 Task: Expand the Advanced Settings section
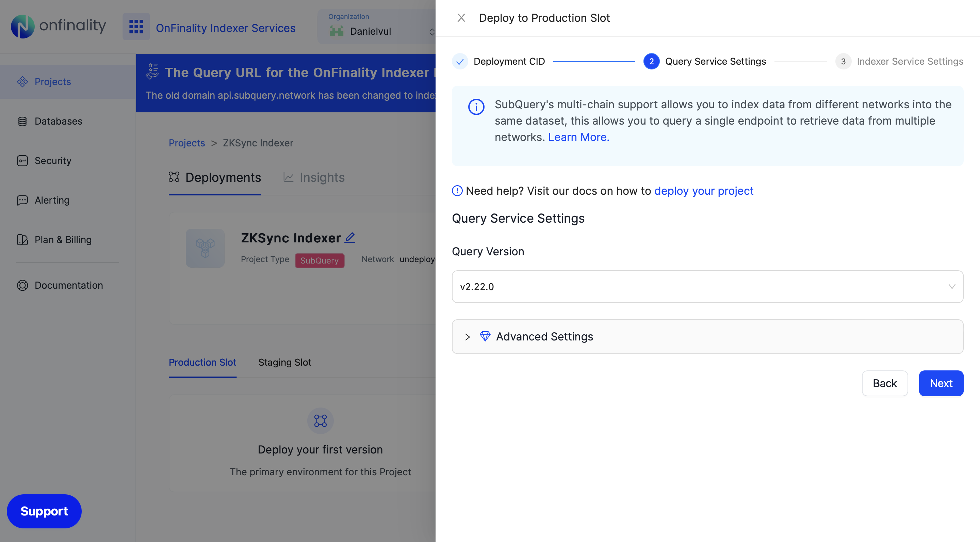click(x=544, y=336)
